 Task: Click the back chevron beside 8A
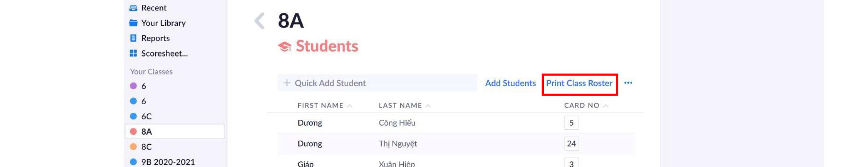point(259,21)
